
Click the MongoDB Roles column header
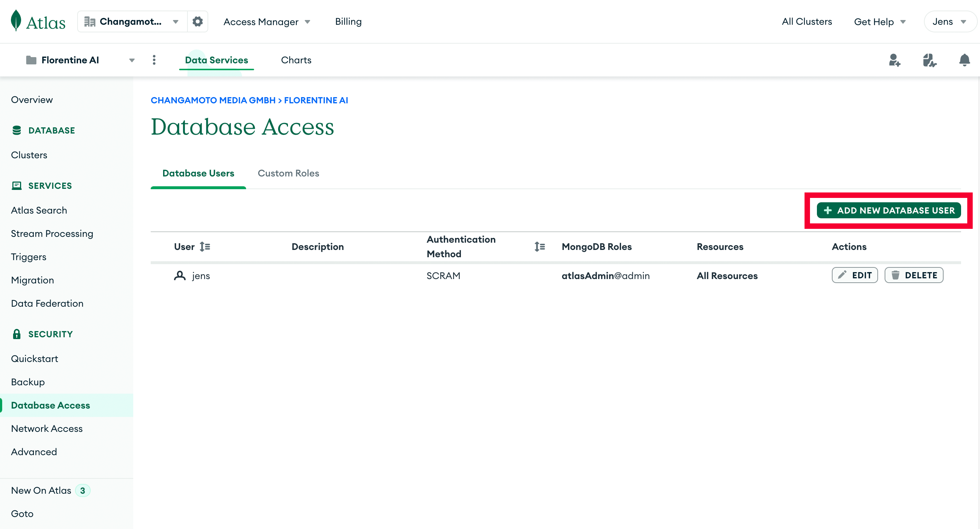(597, 247)
